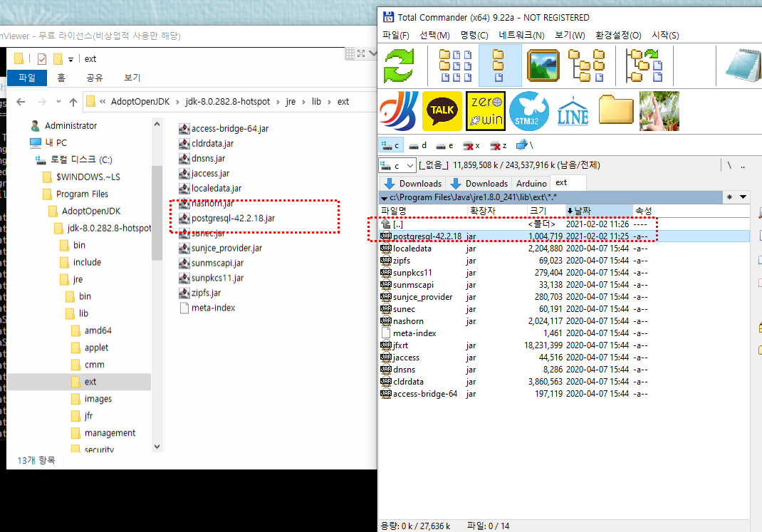Open the 네트워크(N) menu in Total Commander
Viewport: 762px width, 532px height.
[x=521, y=36]
